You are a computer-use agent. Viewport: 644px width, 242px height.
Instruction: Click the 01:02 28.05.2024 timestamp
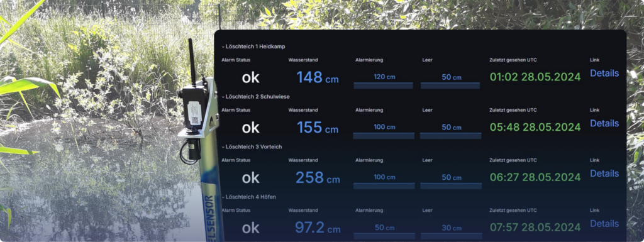coord(535,77)
